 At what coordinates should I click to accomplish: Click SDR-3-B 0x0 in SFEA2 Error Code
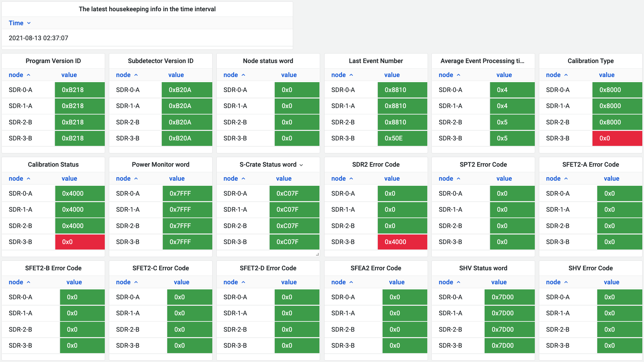[x=405, y=346]
